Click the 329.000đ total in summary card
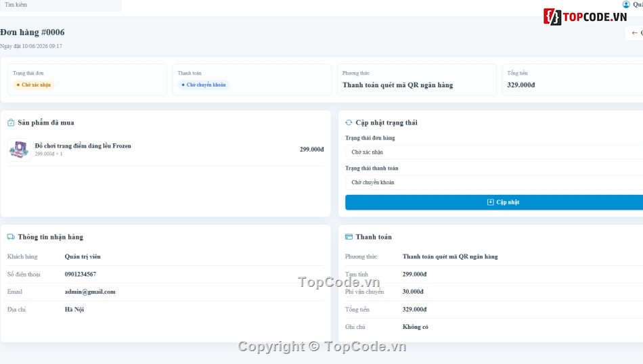The height and width of the screenshot is (364, 643). 520,85
